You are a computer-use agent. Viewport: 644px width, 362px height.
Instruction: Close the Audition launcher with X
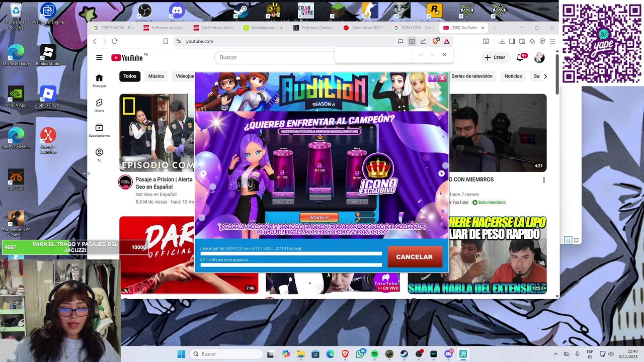tap(442, 78)
